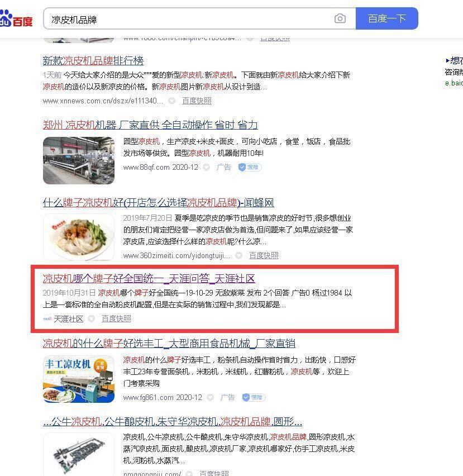Image resolution: width=463 pixels, height=476 pixels.
Task: Open the 郑州 凉皮机机器 厂家直供 ad link
Action: 150,125
